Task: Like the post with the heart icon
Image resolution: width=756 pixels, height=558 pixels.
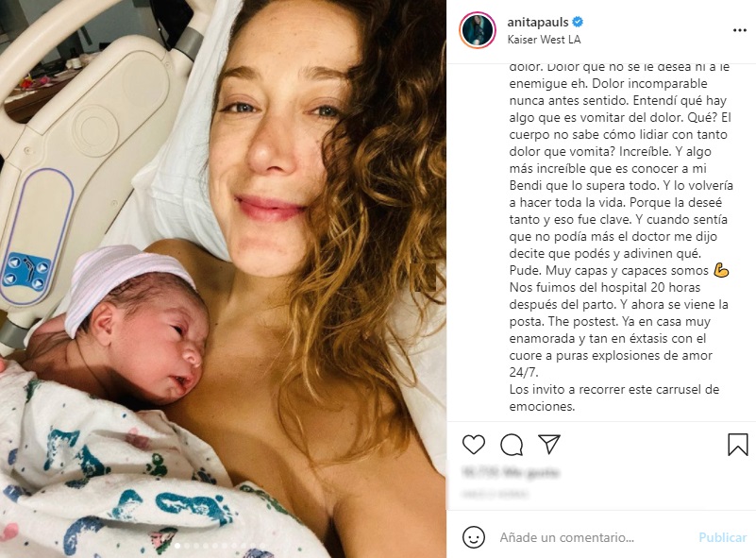Action: coord(474,444)
